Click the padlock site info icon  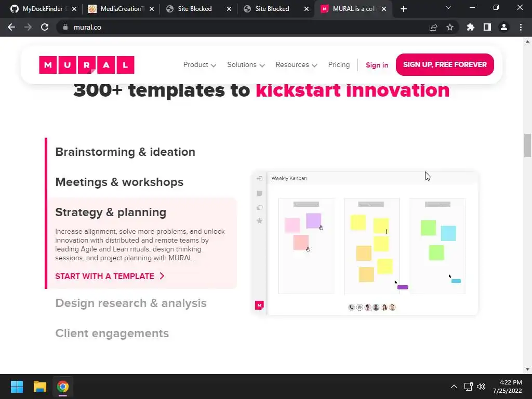(65, 27)
